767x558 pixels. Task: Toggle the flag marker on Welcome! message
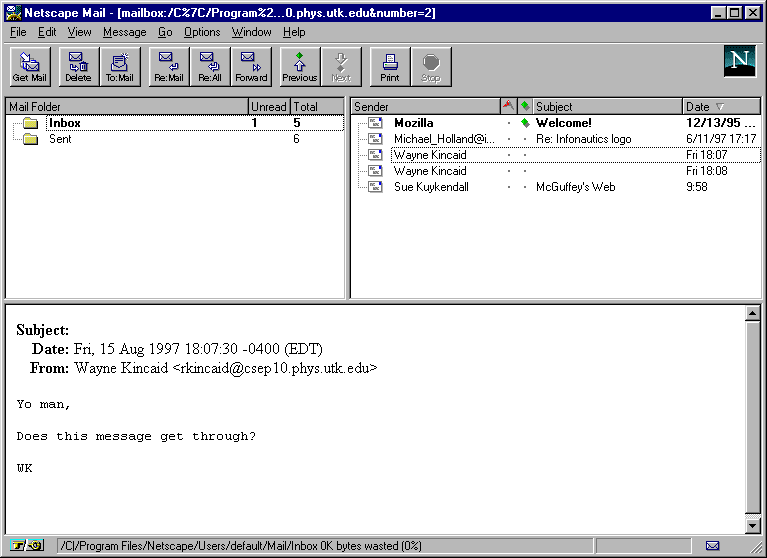508,123
